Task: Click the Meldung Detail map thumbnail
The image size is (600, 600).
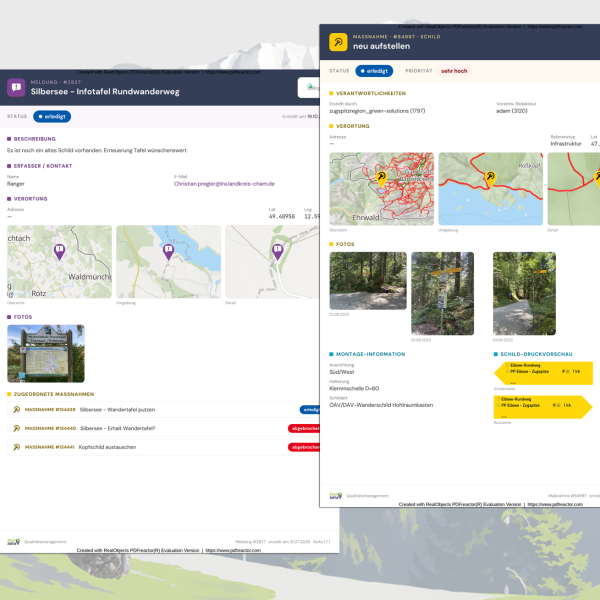Action: (x=272, y=262)
